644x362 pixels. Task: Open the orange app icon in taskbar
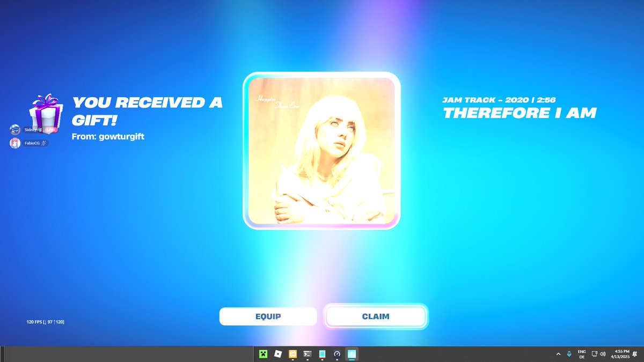click(293, 354)
